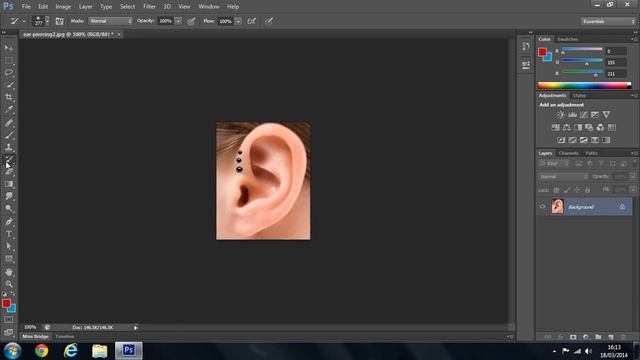Select the Eraser tool
This screenshot has height=360, width=640.
pyautogui.click(x=9, y=172)
